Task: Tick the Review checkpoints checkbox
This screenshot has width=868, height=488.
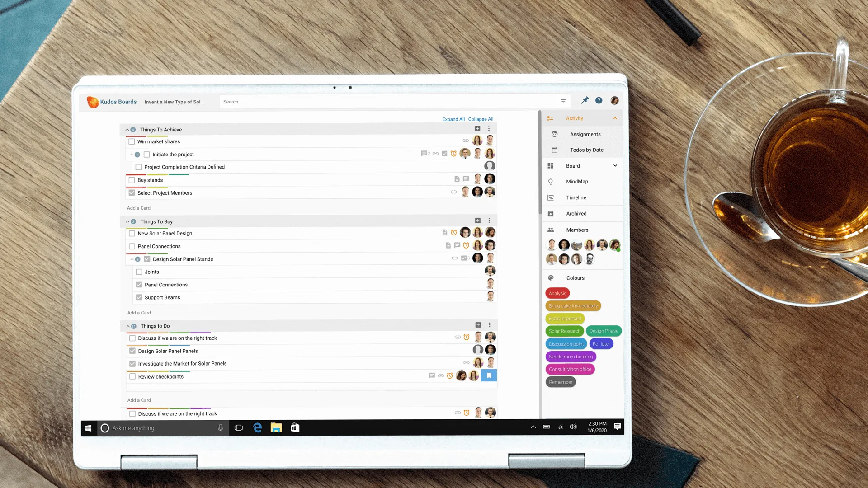Action: click(x=132, y=376)
